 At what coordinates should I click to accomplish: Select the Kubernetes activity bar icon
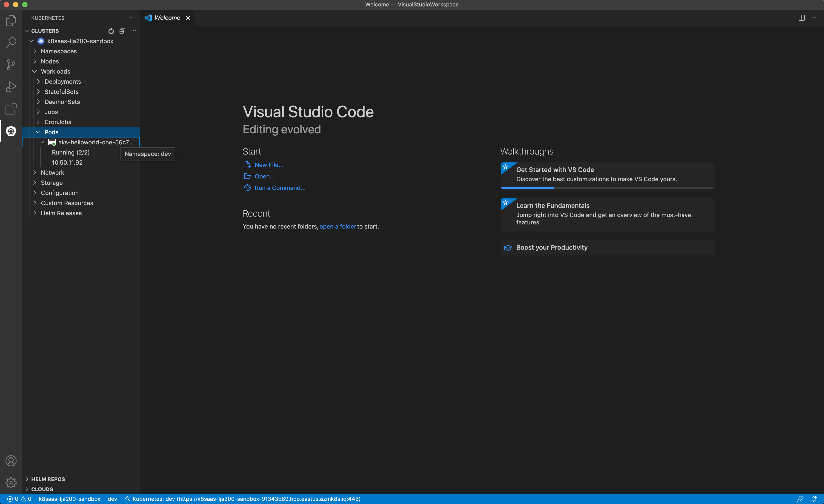click(11, 131)
